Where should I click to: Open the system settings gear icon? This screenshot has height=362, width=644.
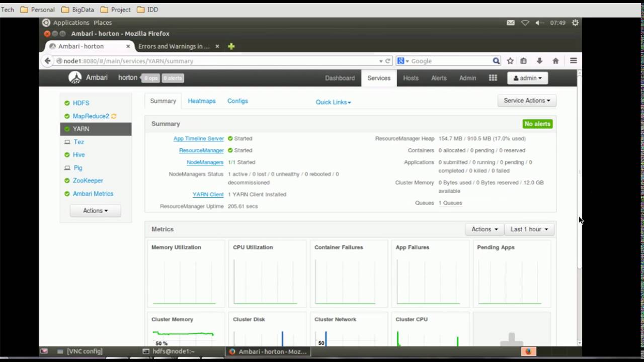coord(575,23)
